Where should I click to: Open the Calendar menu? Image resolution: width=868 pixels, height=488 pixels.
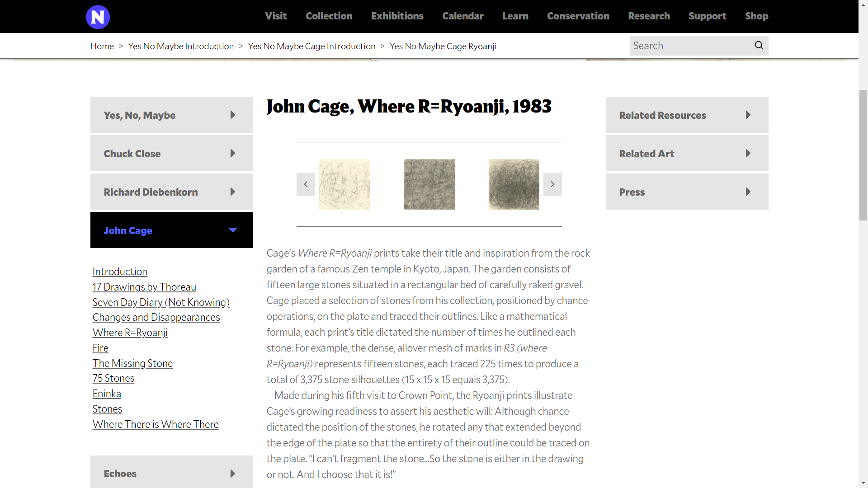coord(462,16)
